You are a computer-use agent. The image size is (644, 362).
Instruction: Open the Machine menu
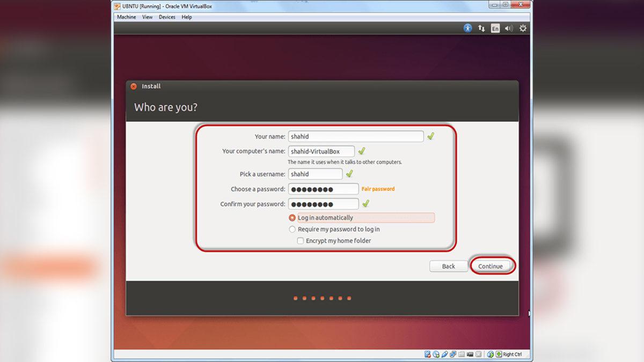tap(126, 17)
